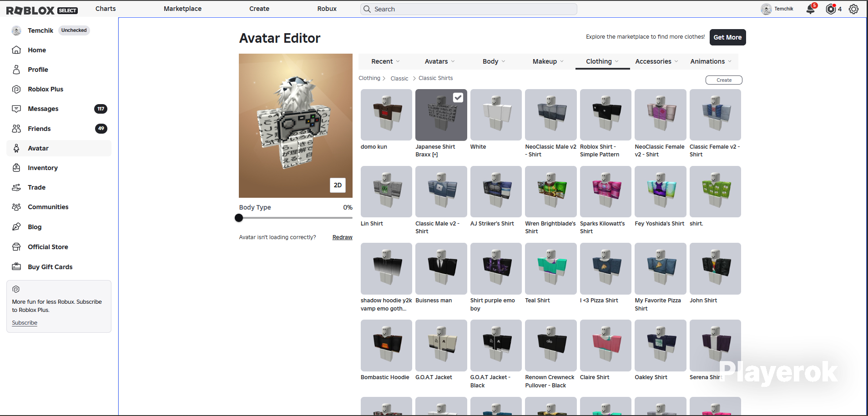868x416 pixels.
Task: Click the search magnifier icon
Action: [367, 9]
